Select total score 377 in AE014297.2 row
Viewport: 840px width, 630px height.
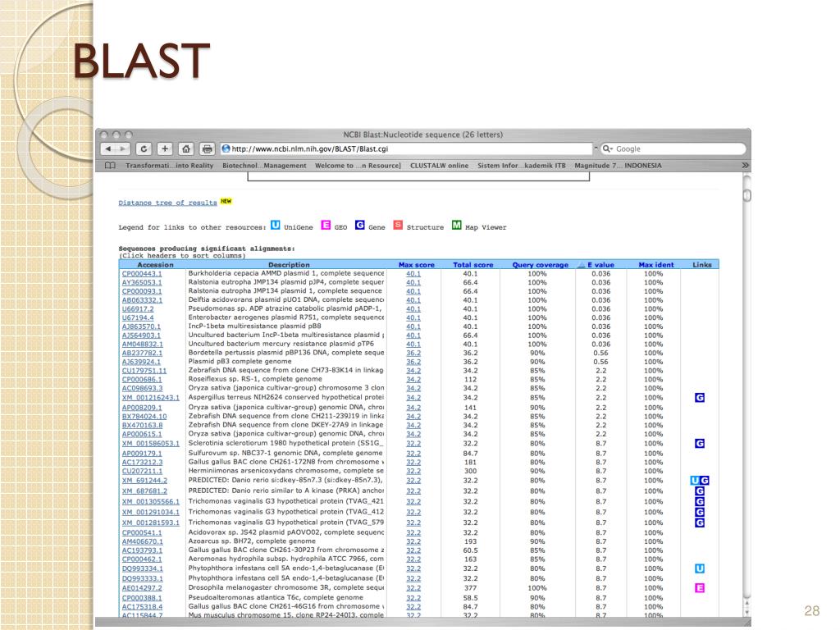click(470, 587)
